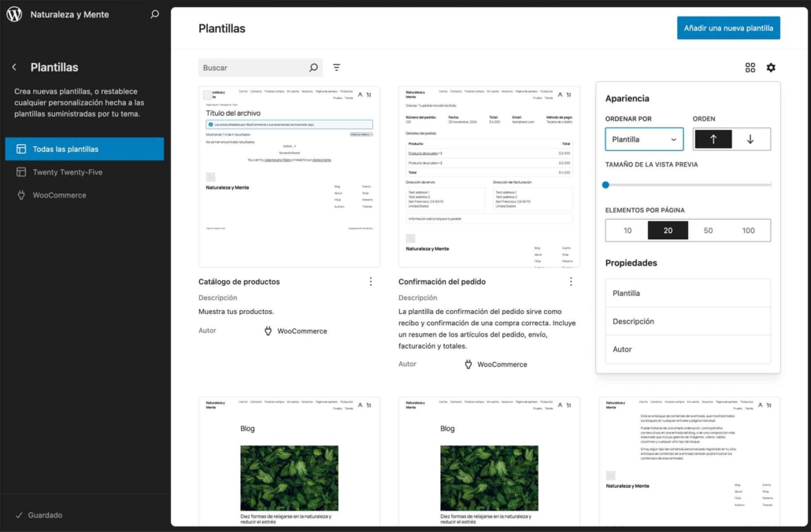Click Añadir una nueva plantilla button
811x532 pixels.
click(x=728, y=28)
